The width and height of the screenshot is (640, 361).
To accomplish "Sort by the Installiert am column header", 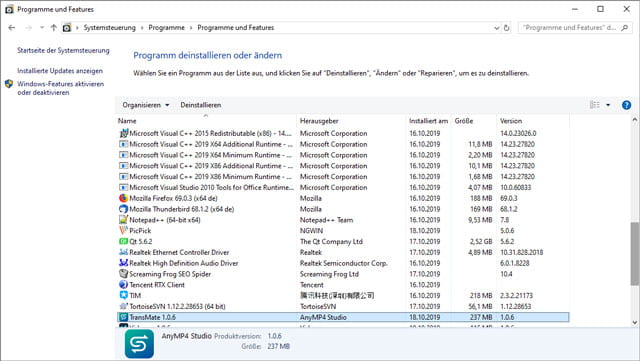I will click(x=429, y=121).
